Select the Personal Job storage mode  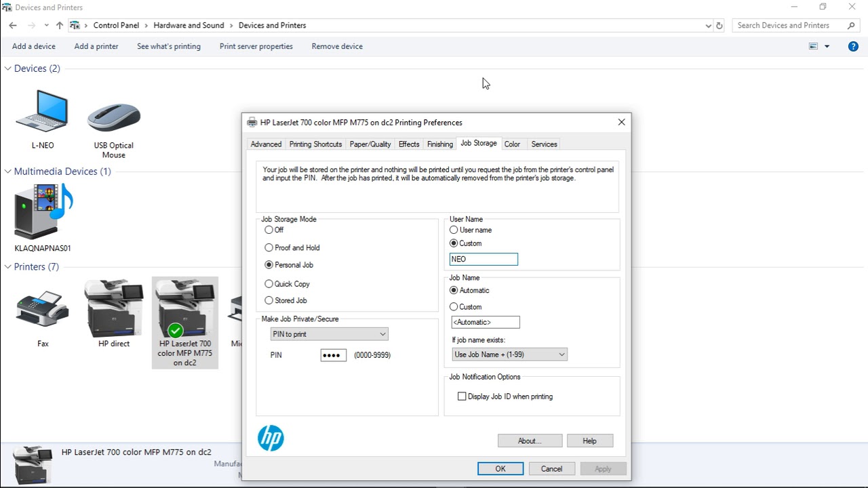(x=269, y=265)
